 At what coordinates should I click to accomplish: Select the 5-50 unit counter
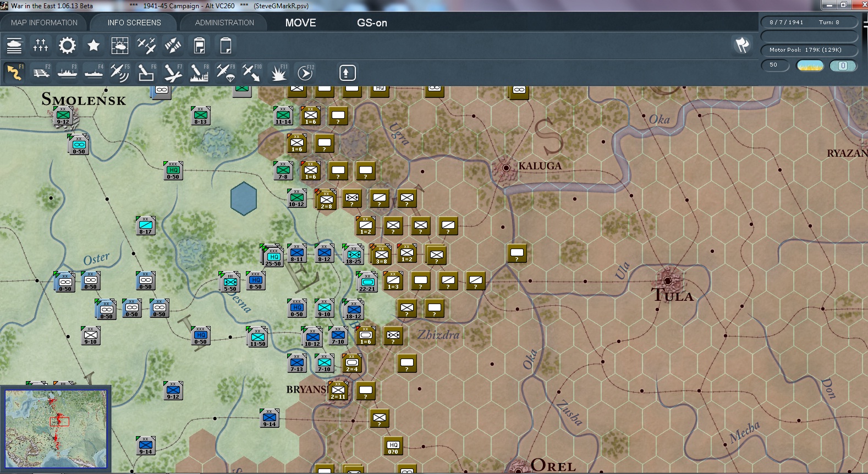pos(230,282)
